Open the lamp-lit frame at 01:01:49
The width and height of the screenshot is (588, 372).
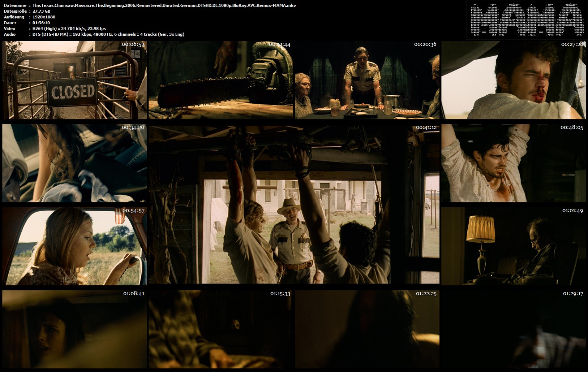click(514, 246)
